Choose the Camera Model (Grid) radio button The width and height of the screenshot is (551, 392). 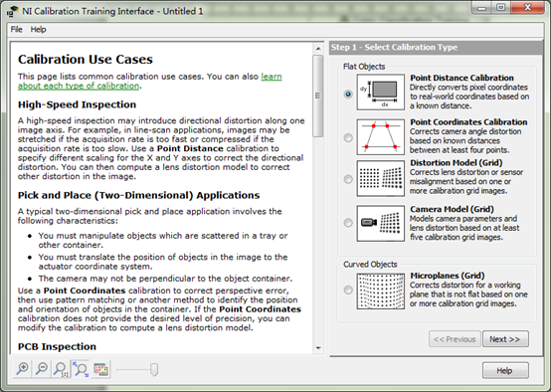[348, 223]
